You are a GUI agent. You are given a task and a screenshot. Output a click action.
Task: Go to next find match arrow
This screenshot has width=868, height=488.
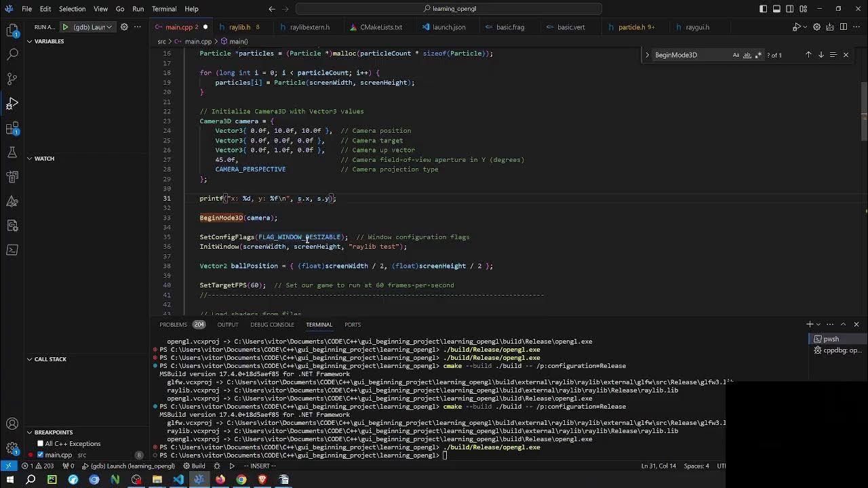pos(821,55)
